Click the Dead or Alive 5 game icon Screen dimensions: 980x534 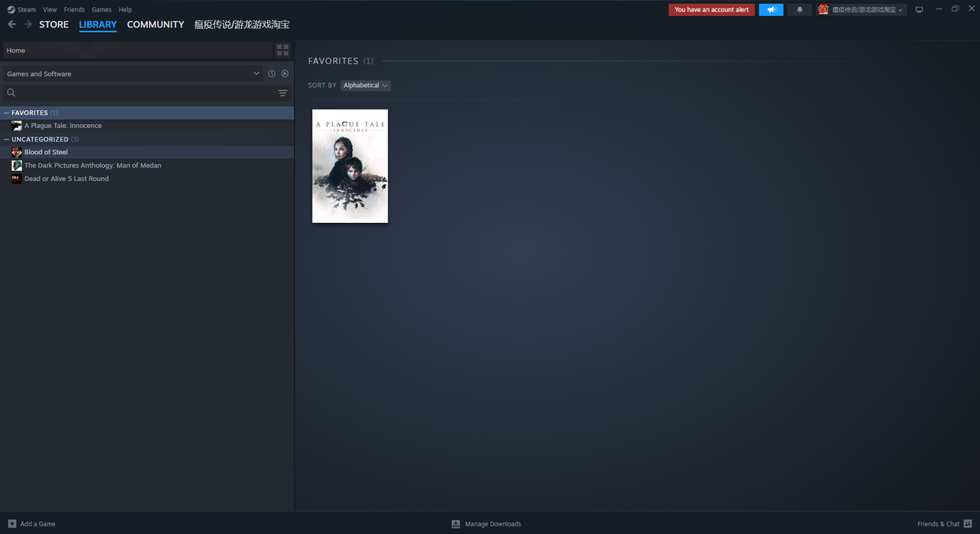[x=17, y=179]
